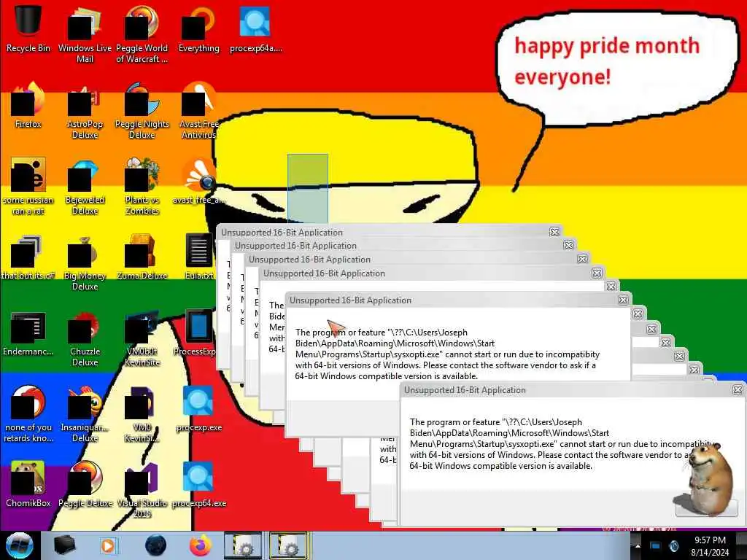Open the ChomikBox desktop icon
The height and width of the screenshot is (560, 747).
(28, 485)
